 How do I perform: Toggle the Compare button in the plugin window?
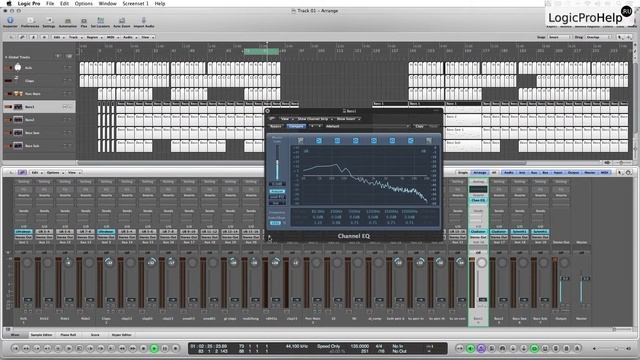click(x=296, y=126)
